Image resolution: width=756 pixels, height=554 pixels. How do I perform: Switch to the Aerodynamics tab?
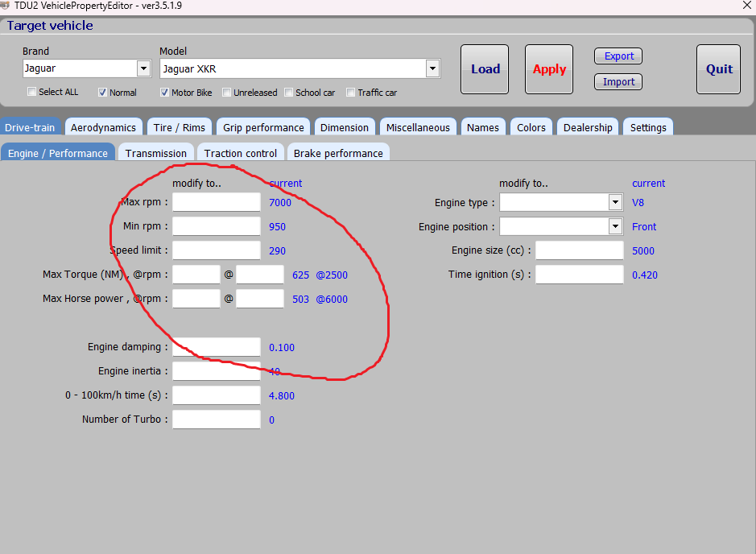(x=103, y=127)
